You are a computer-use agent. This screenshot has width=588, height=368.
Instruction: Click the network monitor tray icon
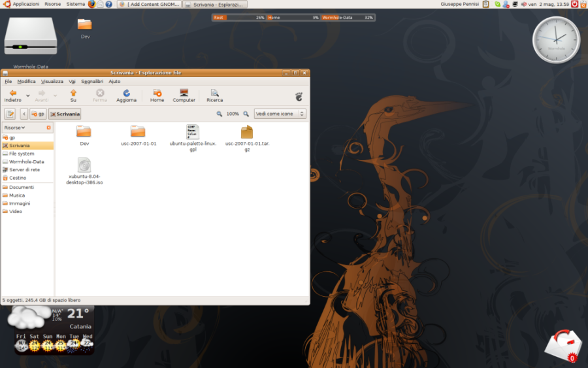(x=515, y=4)
